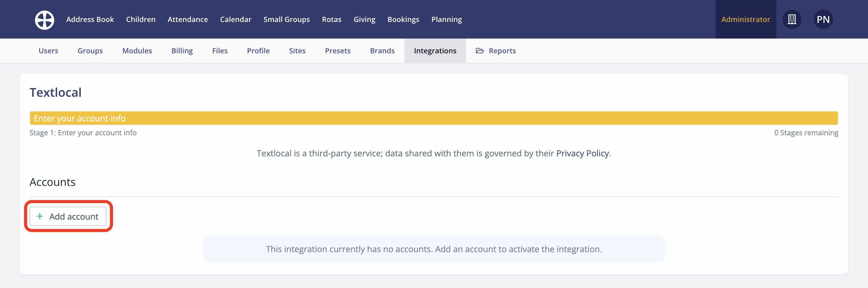
Task: Go to the Billing tab
Action: 182,51
